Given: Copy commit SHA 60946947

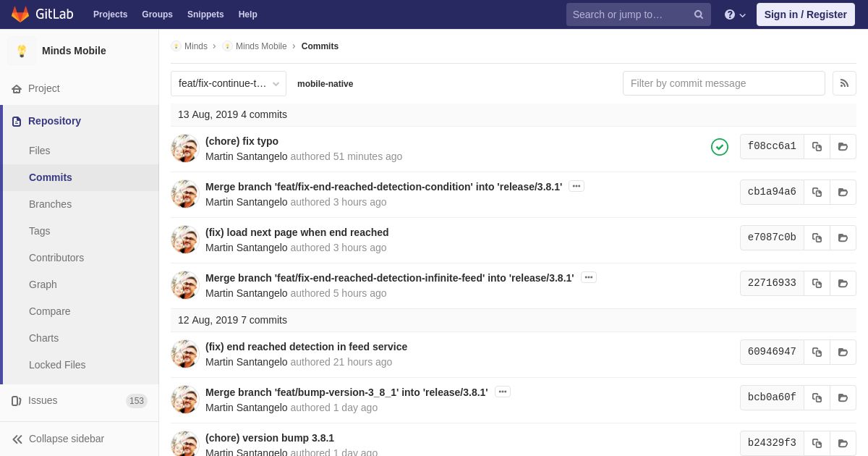Looking at the screenshot, I should [817, 352].
